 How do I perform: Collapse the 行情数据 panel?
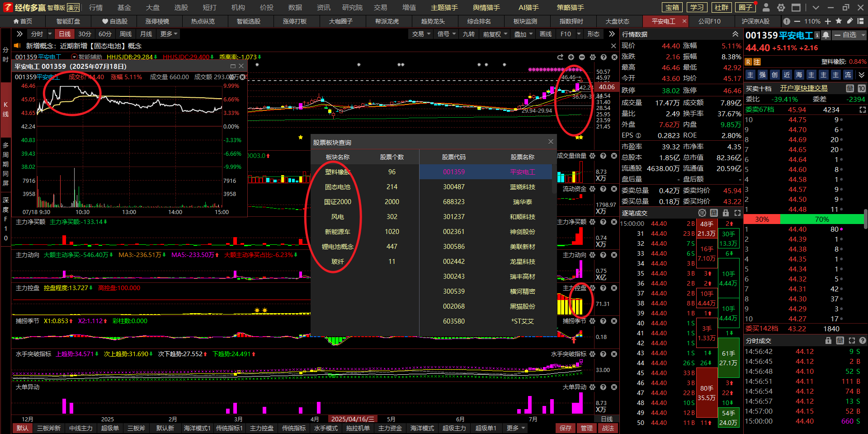[736, 34]
